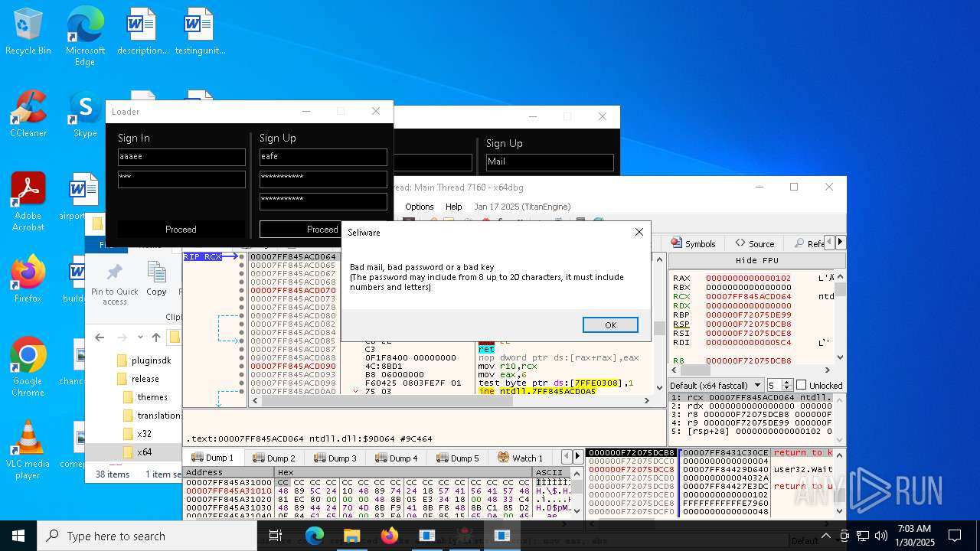This screenshot has width=980, height=551.
Task: Select the release folder in File Explorer tree
Action: coord(145,378)
